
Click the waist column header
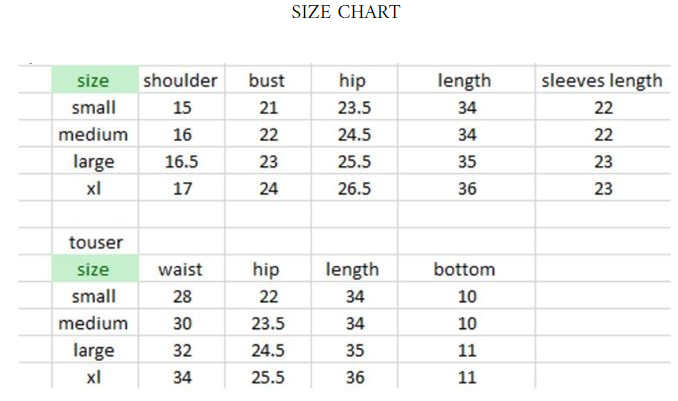181,269
